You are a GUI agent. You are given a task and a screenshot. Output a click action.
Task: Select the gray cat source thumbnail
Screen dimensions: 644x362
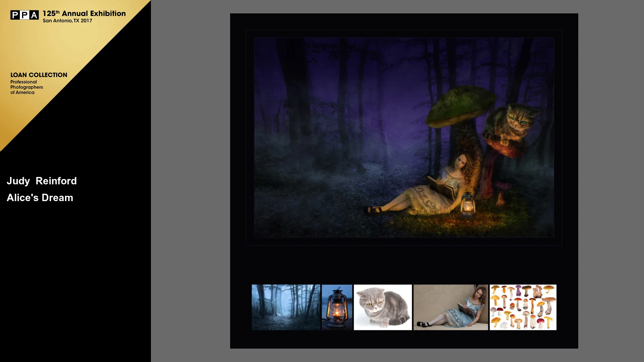pos(383,307)
